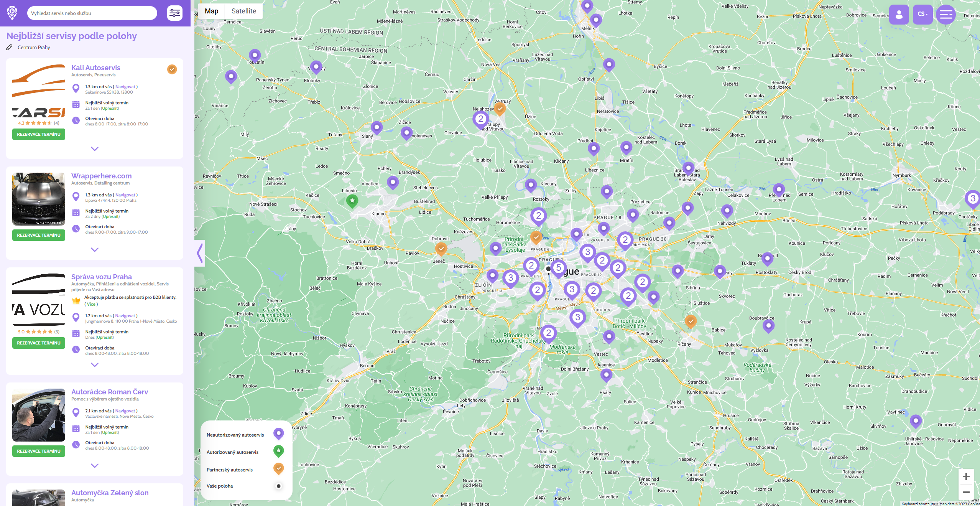Image resolution: width=980 pixels, height=506 pixels.
Task: Edit location pencil icon near Centrum Prahy
Action: tap(9, 48)
